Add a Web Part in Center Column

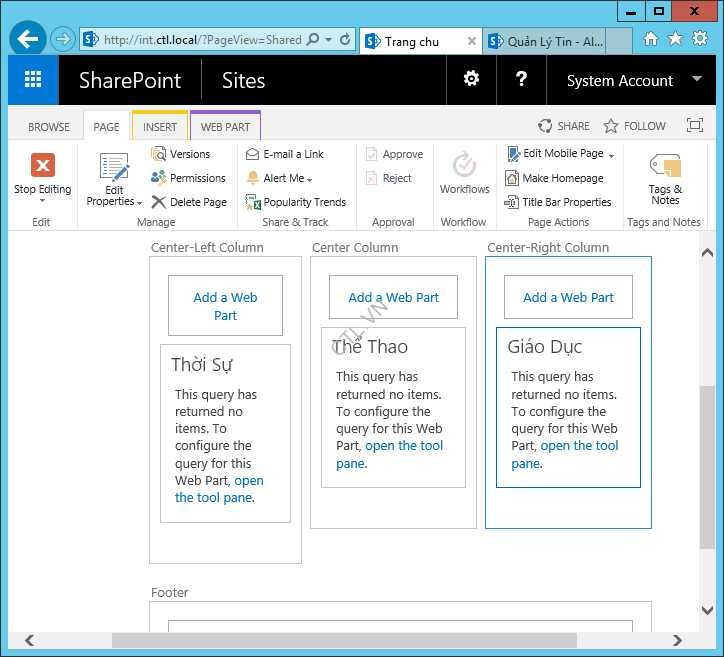point(394,298)
